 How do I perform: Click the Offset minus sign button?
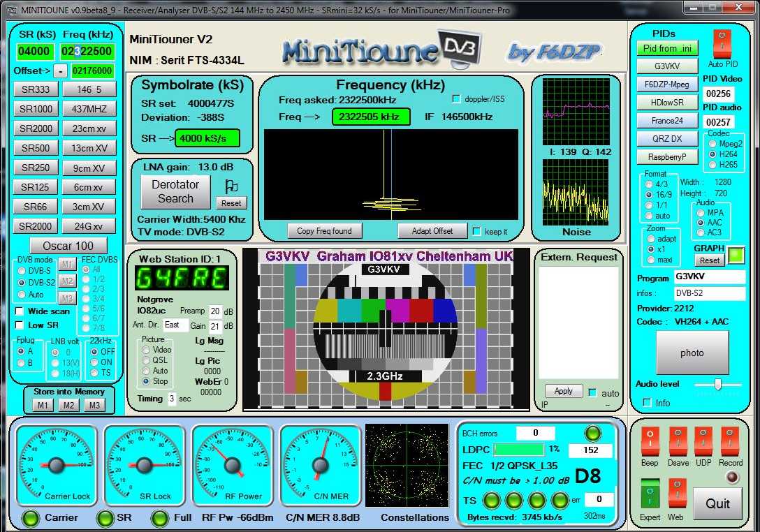[x=60, y=71]
